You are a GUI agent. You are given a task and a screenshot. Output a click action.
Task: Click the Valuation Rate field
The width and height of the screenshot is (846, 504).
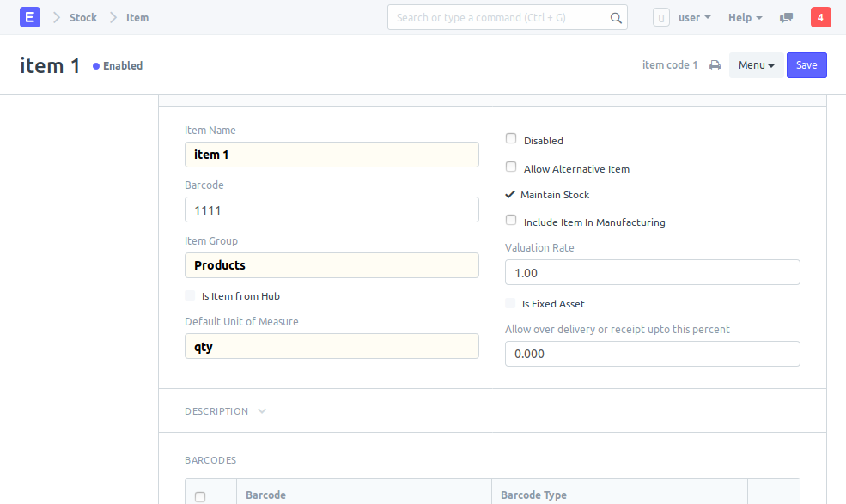[x=652, y=272]
